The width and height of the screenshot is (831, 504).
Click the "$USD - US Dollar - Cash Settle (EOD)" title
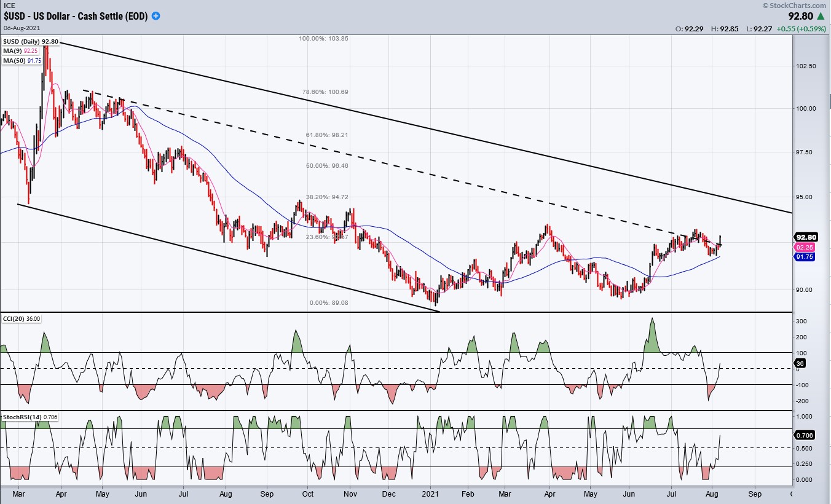[76, 17]
